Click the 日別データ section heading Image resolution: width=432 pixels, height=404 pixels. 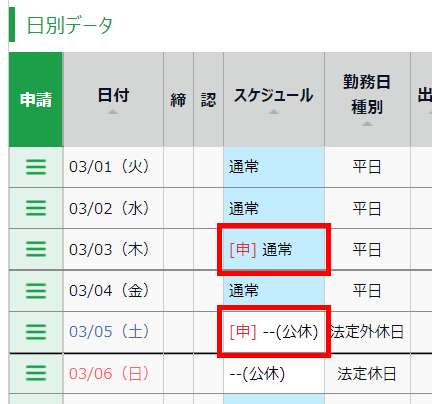(69, 25)
